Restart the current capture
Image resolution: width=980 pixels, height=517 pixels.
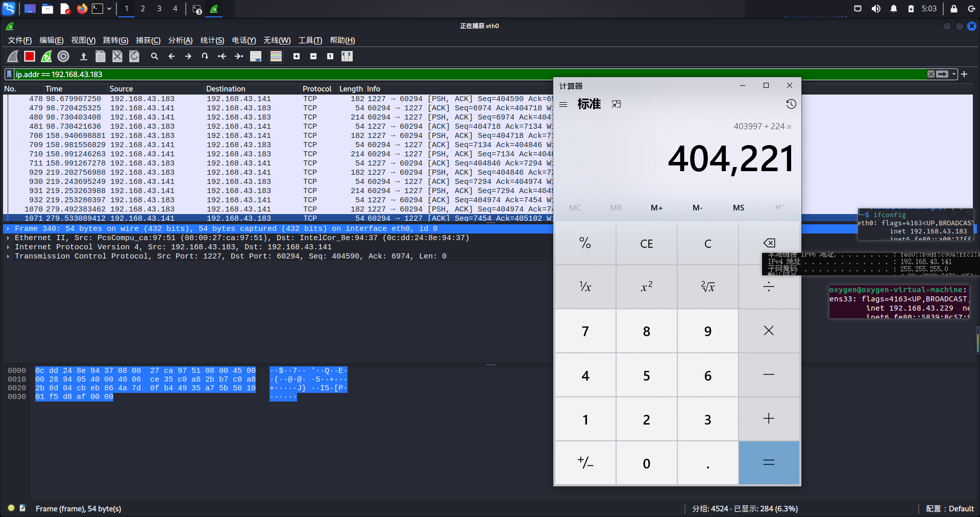[x=46, y=56]
